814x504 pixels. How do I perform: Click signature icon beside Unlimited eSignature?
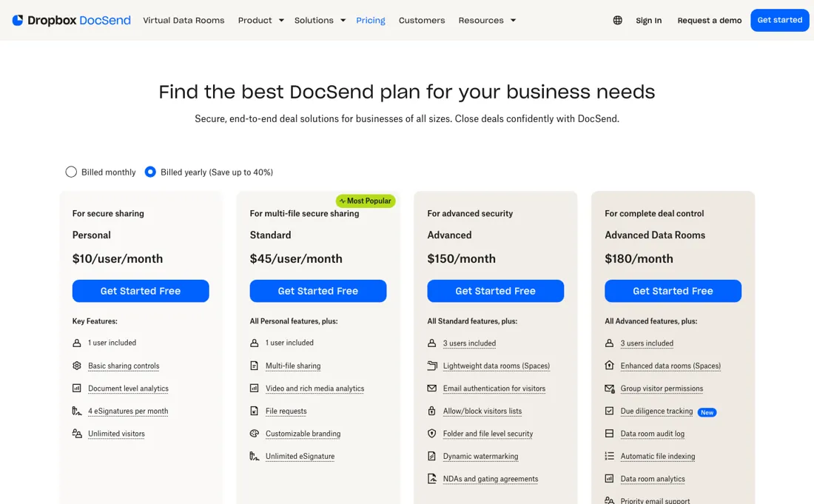point(255,456)
